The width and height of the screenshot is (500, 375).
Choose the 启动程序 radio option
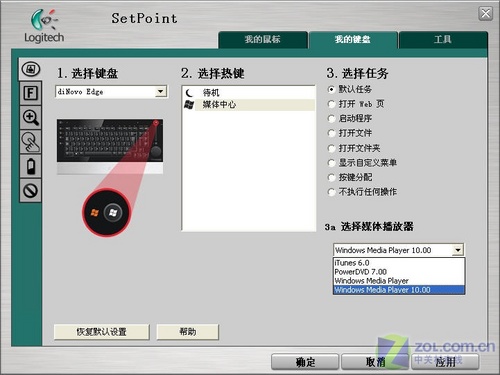click(331, 119)
